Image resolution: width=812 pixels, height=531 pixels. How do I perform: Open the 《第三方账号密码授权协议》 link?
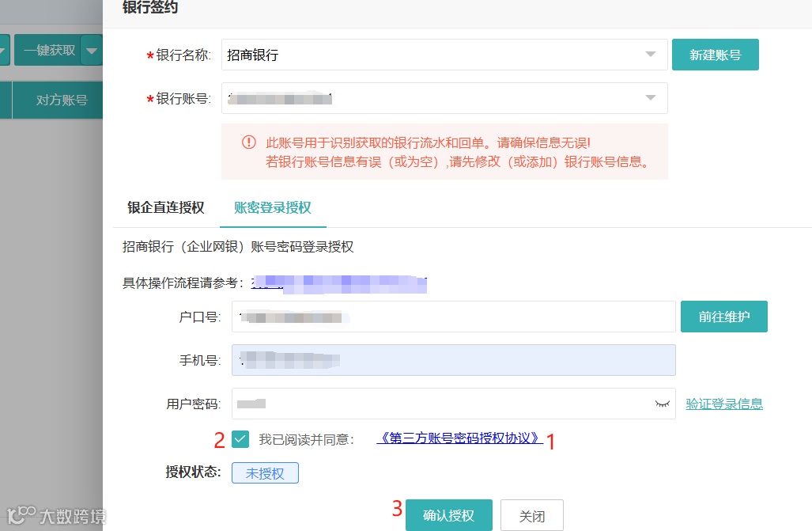tap(460, 438)
